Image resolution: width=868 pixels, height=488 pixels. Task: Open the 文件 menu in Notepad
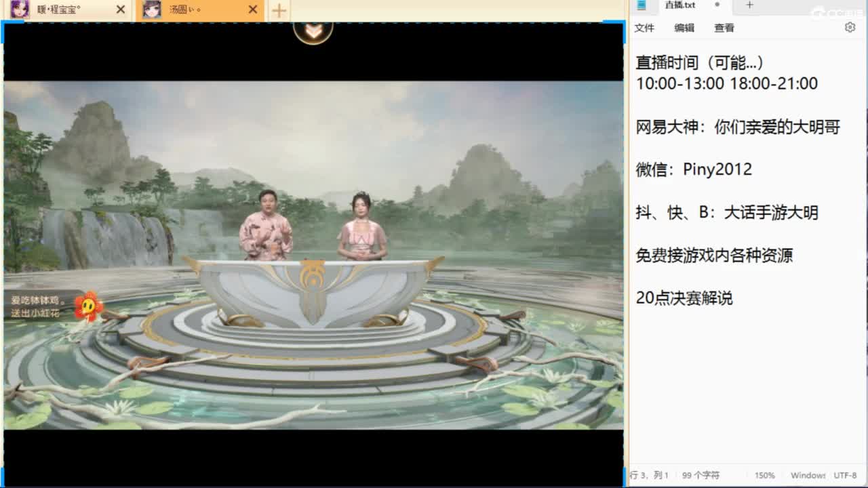point(644,28)
